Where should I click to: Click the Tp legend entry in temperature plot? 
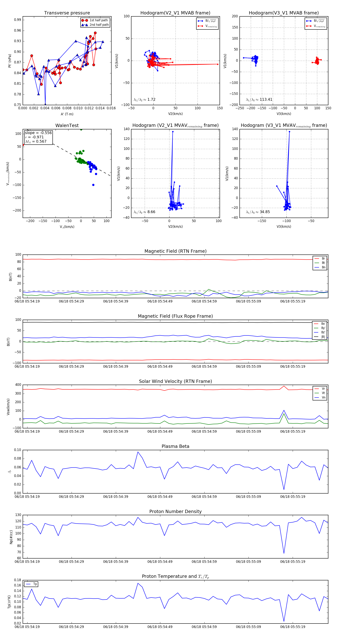coord(31,584)
